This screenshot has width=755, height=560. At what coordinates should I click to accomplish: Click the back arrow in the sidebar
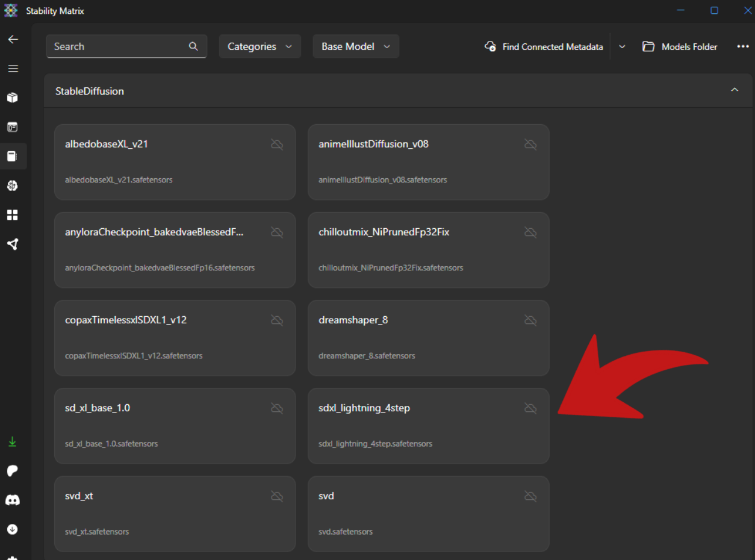pyautogui.click(x=13, y=39)
